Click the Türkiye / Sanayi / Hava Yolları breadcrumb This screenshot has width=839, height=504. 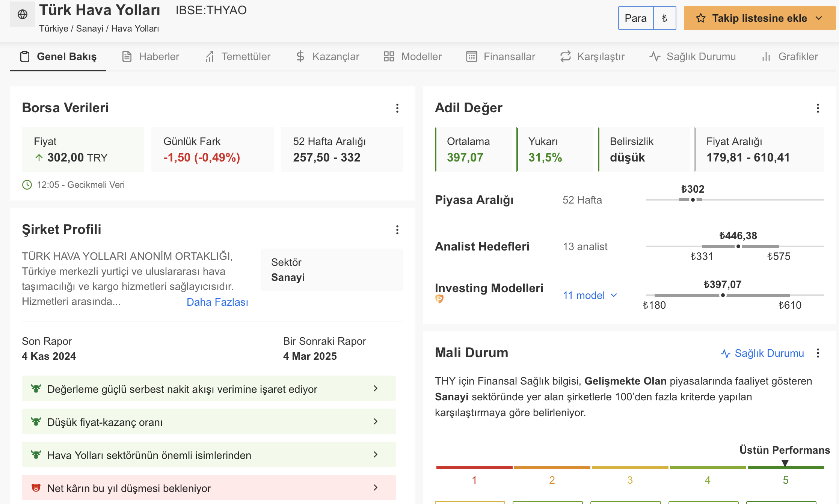pyautogui.click(x=99, y=29)
